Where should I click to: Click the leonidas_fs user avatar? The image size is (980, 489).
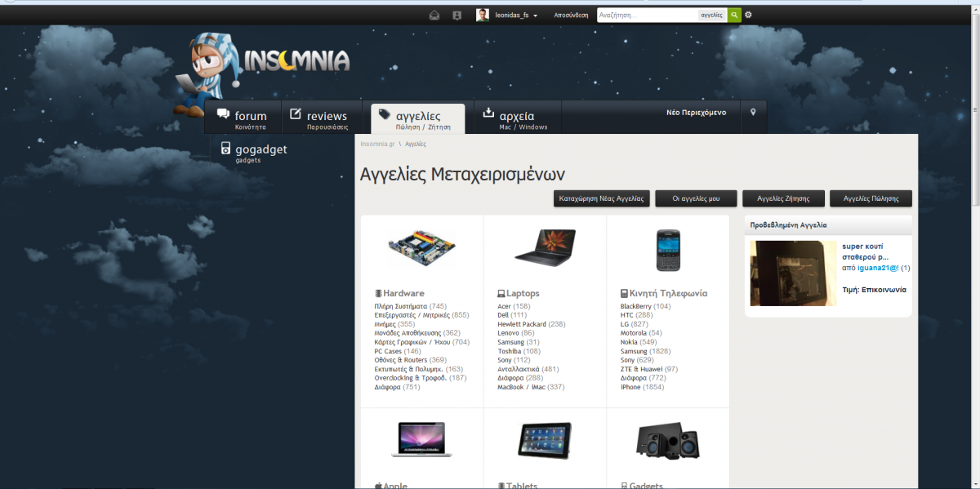click(483, 15)
